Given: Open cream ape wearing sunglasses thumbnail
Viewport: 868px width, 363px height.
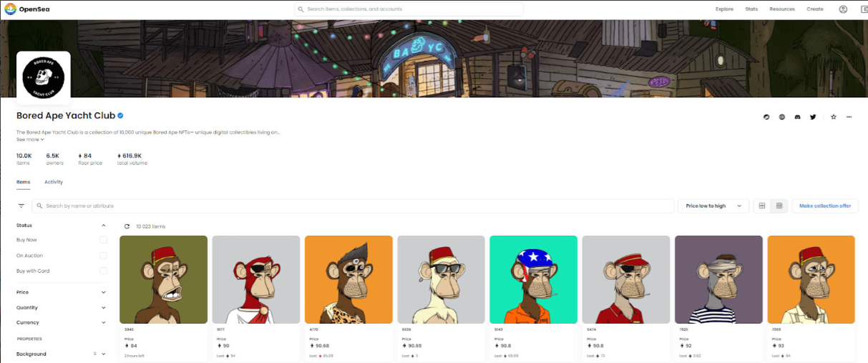Looking at the screenshot, I should click(441, 279).
